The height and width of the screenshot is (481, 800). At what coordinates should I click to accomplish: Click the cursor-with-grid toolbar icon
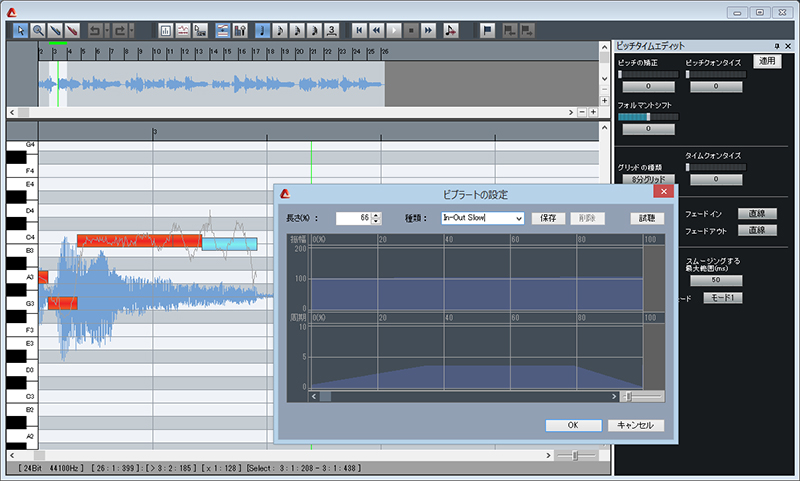click(x=200, y=31)
